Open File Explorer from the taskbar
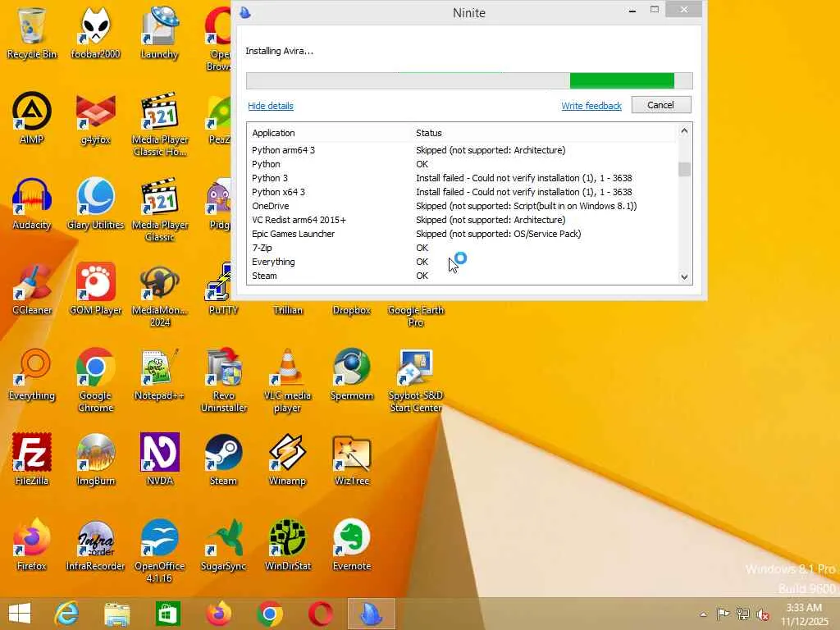The height and width of the screenshot is (630, 840). point(117,614)
